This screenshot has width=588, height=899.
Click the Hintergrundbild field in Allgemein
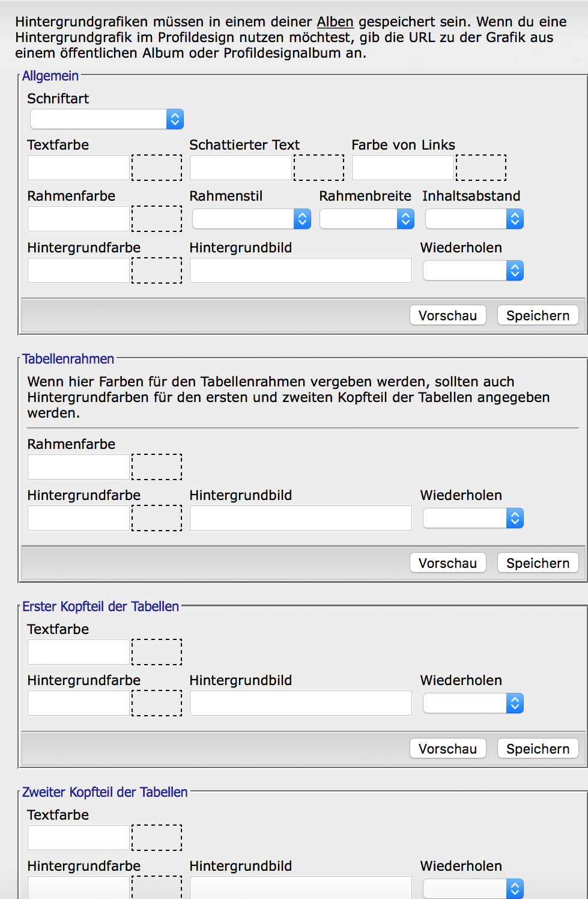point(301,270)
